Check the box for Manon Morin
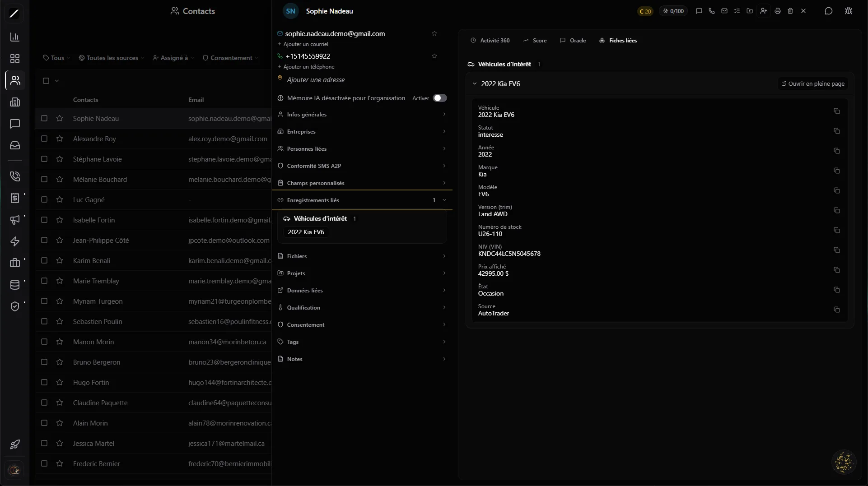Image resolution: width=868 pixels, height=486 pixels. pyautogui.click(x=44, y=342)
